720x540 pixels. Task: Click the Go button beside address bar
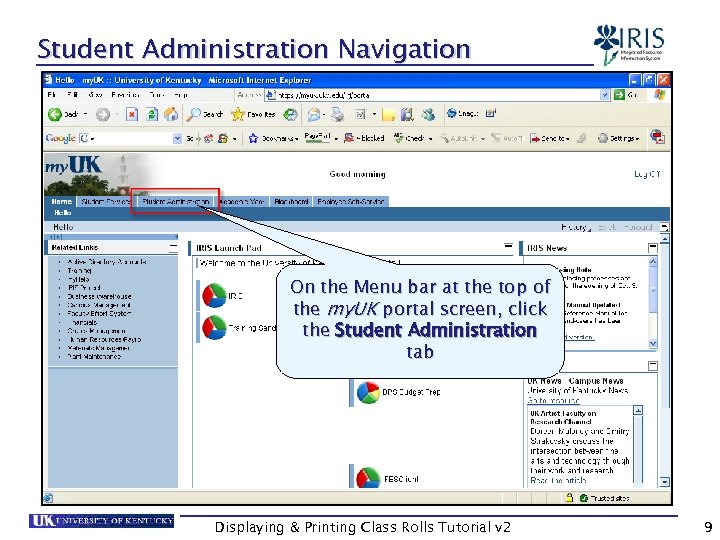tap(625, 95)
